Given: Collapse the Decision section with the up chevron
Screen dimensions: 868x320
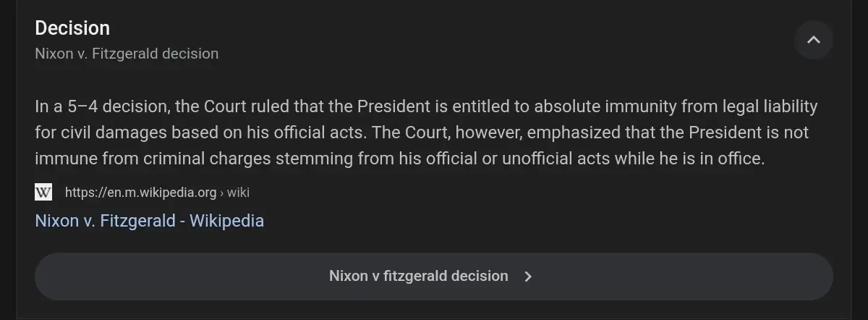Looking at the screenshot, I should pyautogui.click(x=813, y=40).
